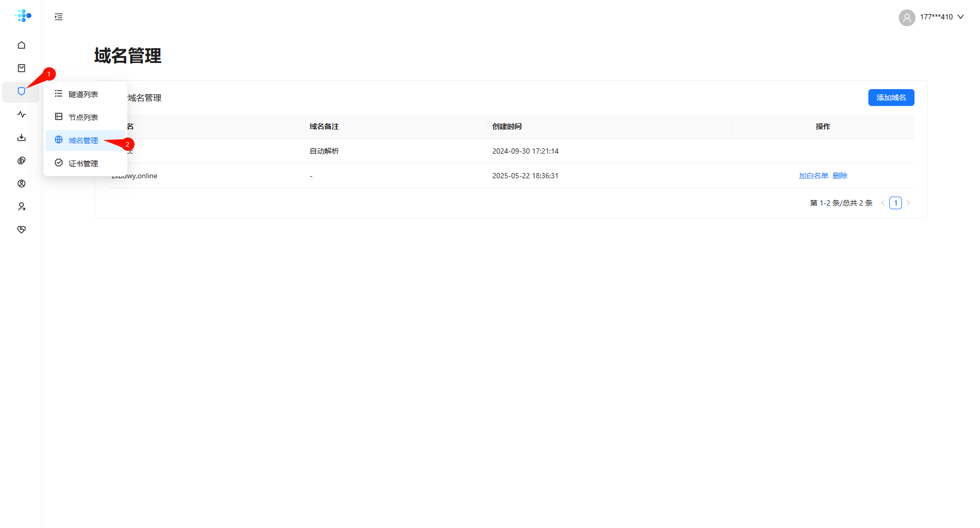The image size is (980, 528).
Task: Click the home icon in the sidebar
Action: pos(21,45)
